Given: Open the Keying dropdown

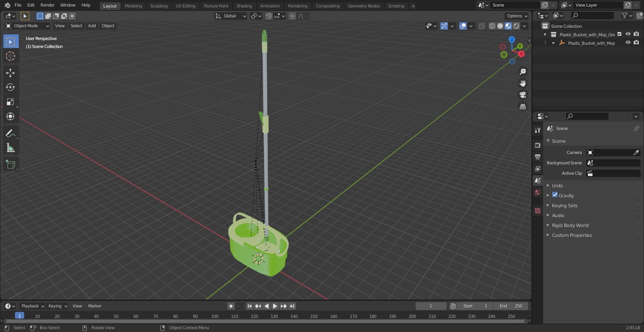Looking at the screenshot, I should pos(58,306).
